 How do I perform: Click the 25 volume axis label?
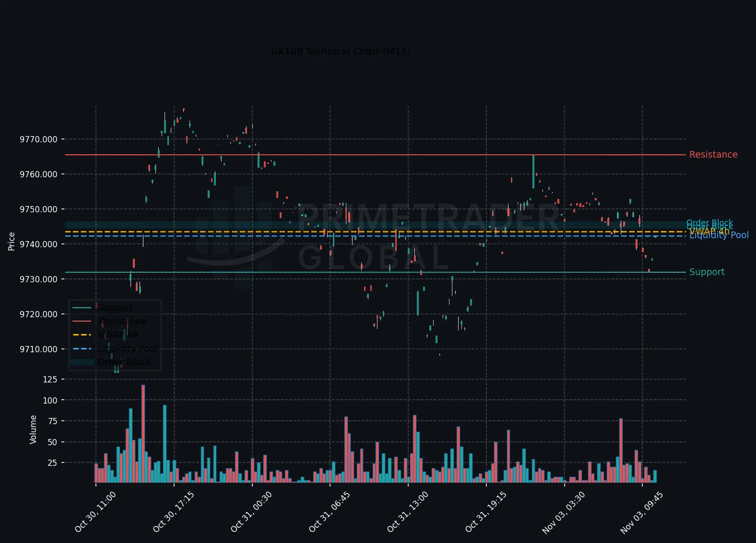[52, 463]
